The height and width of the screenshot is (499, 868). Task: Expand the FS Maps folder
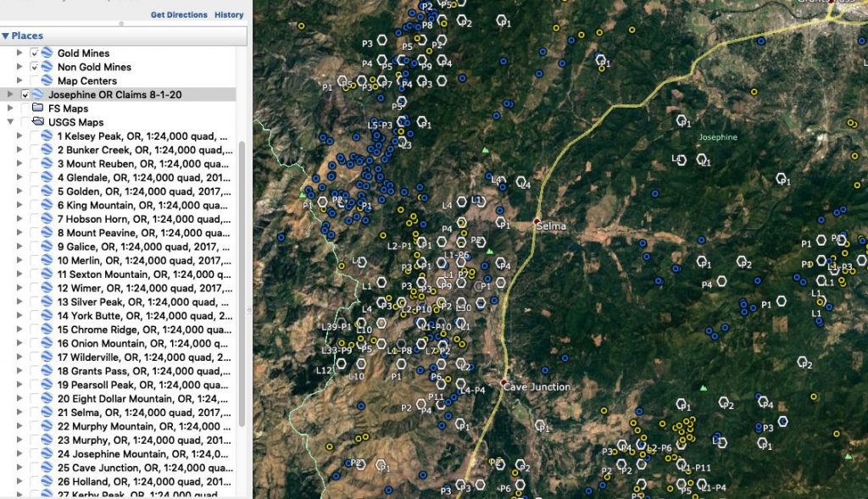pos(10,108)
